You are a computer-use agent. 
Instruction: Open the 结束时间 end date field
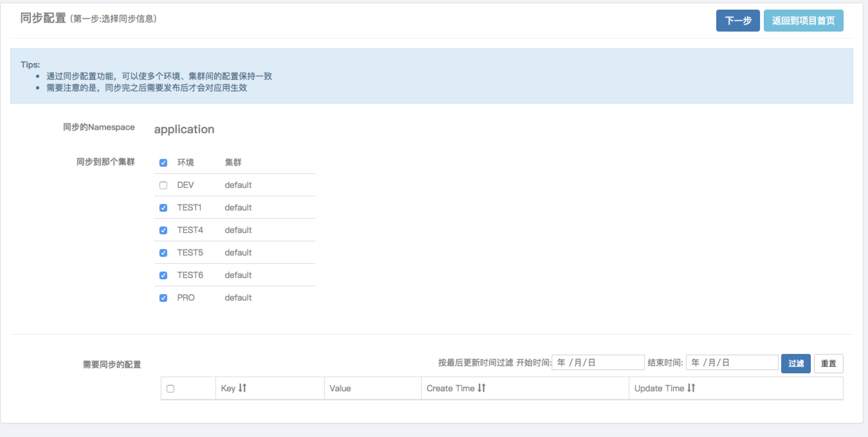[732, 362]
